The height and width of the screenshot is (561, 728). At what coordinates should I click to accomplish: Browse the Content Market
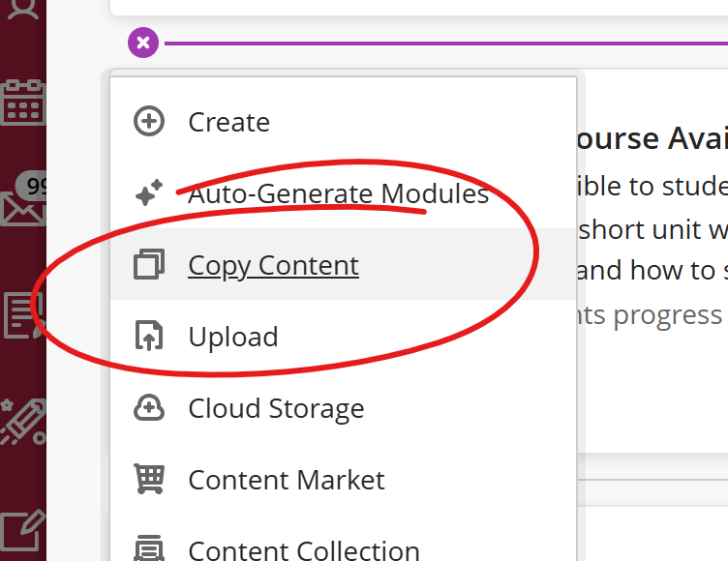(x=343, y=480)
